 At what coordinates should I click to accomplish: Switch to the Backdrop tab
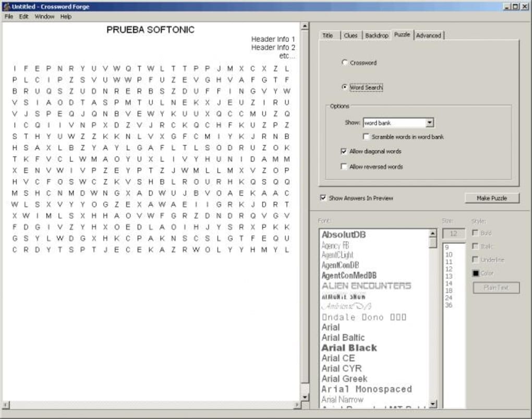[377, 35]
